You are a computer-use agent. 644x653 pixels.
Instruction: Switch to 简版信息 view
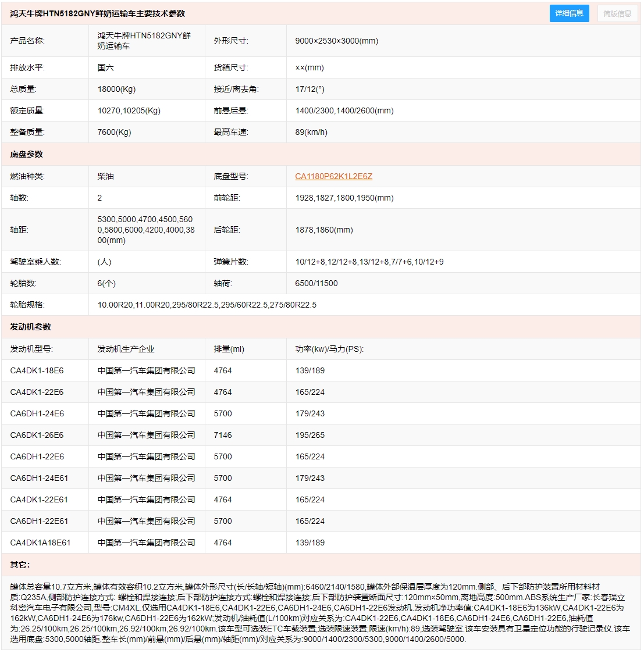coord(617,13)
